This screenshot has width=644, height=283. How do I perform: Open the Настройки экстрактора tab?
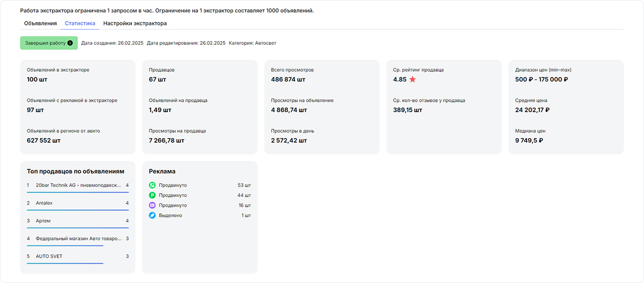tap(135, 23)
